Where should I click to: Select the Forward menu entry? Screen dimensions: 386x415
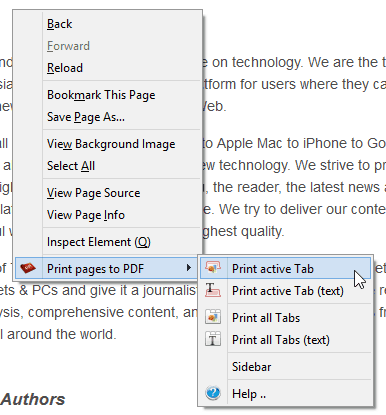108,46
